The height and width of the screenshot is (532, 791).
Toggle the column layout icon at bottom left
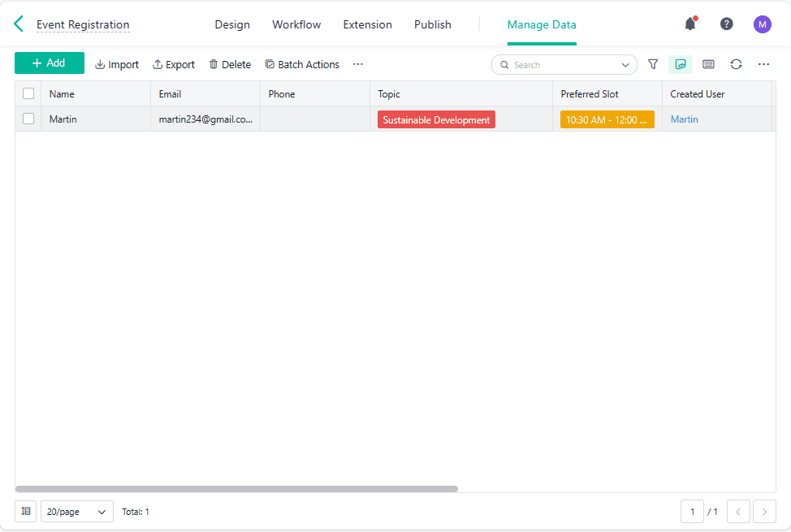26,512
